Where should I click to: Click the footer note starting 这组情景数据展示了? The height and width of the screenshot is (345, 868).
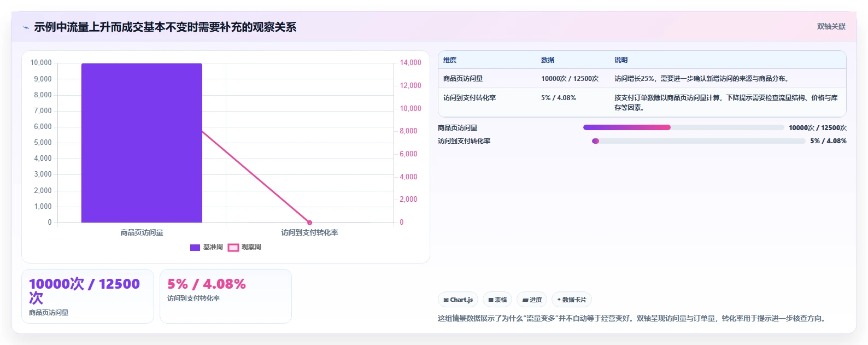coord(631,319)
